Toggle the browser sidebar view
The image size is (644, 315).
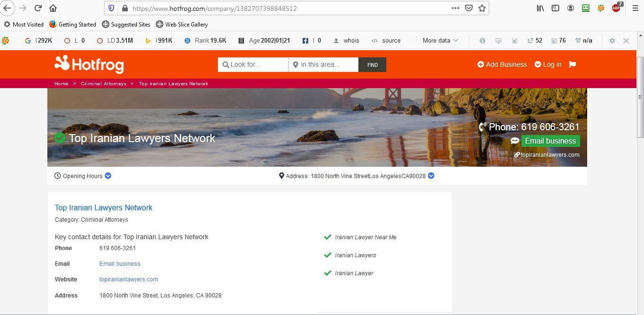(x=555, y=8)
